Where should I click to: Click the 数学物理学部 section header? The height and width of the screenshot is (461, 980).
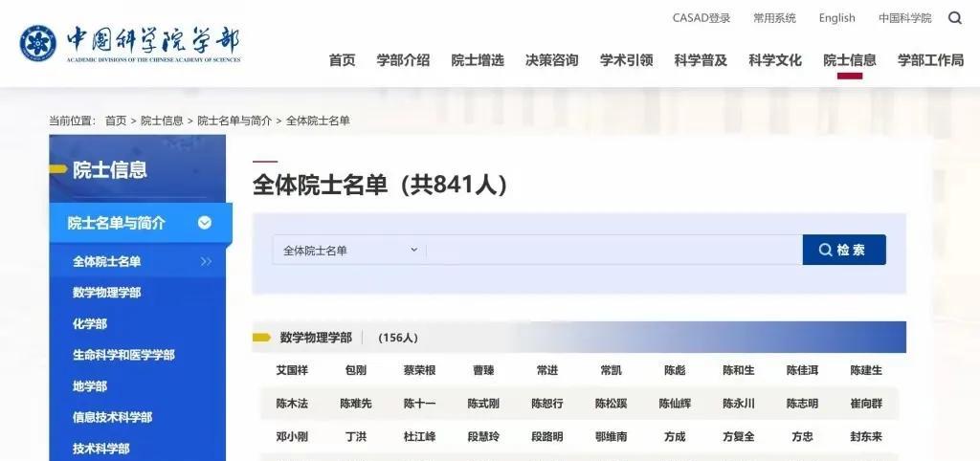click(316, 338)
